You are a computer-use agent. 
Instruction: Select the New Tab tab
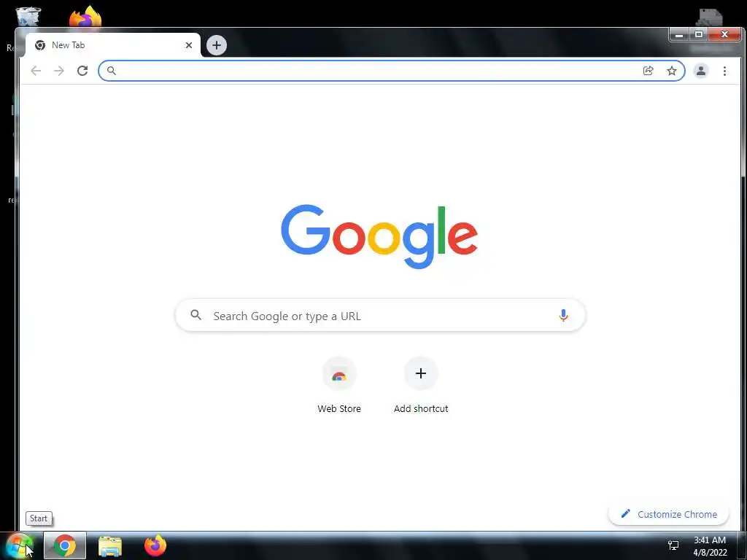pos(113,45)
